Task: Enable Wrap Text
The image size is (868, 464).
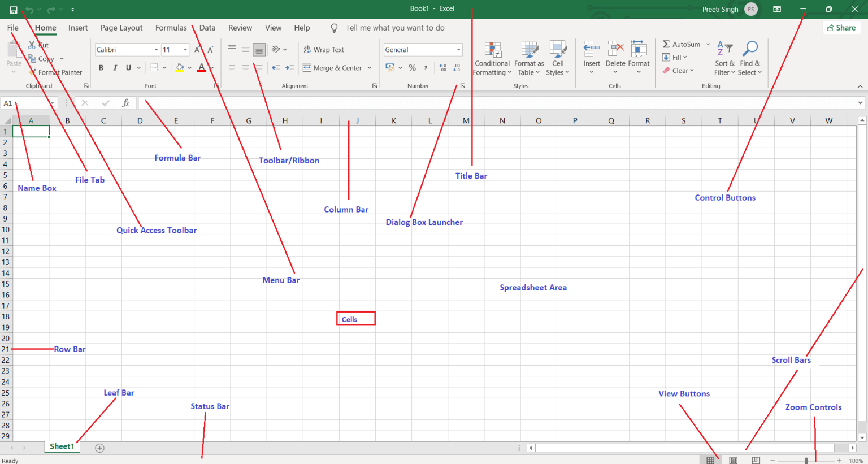Action: point(324,49)
